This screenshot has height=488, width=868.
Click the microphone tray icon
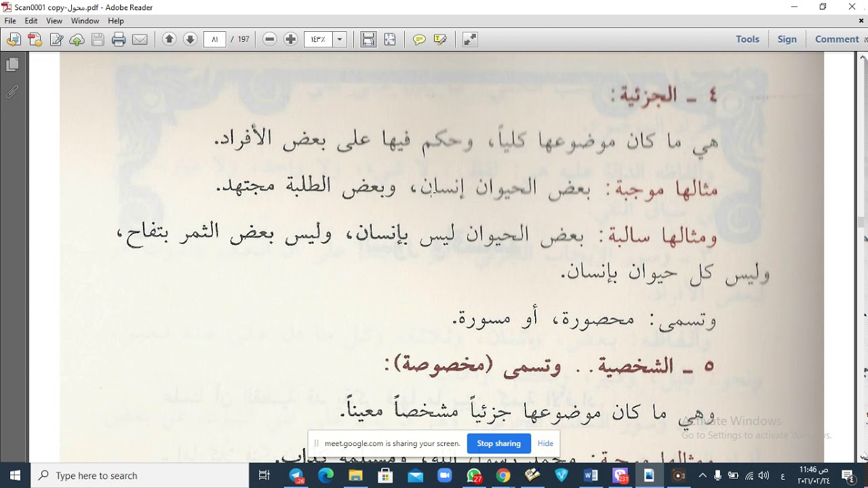717,475
